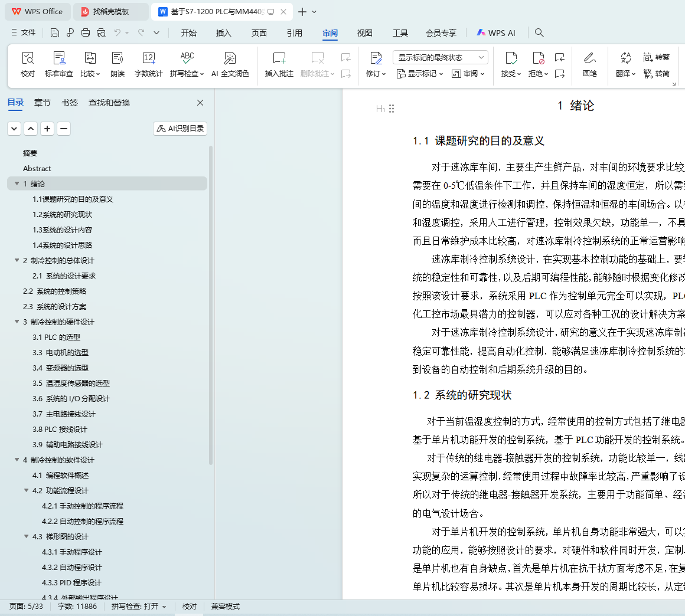Open the 会员专享 tab

click(x=441, y=33)
